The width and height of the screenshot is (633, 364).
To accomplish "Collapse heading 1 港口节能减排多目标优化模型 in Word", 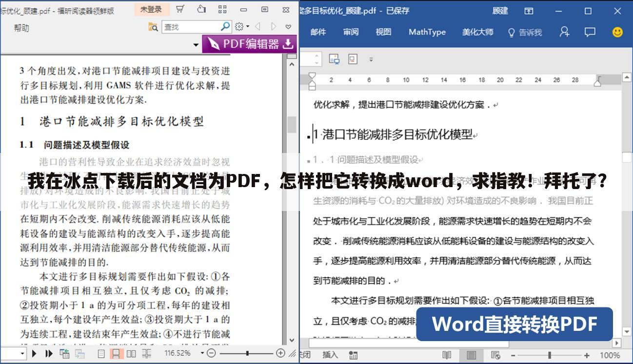I will click(309, 136).
